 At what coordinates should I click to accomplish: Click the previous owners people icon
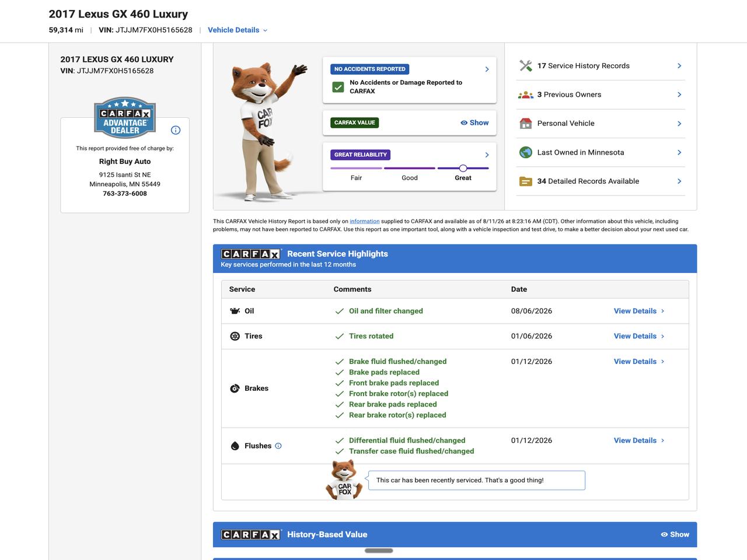(525, 94)
